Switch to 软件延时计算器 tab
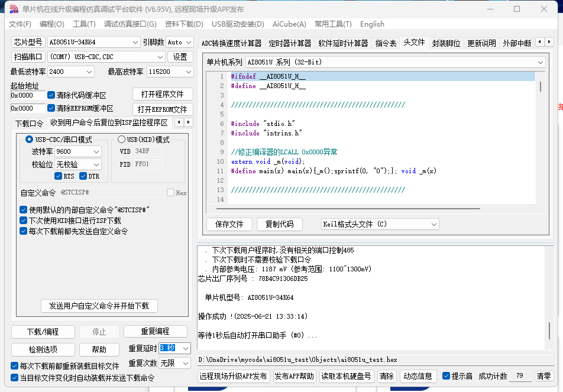Screen dimensions: 563x392 [x=343, y=43]
